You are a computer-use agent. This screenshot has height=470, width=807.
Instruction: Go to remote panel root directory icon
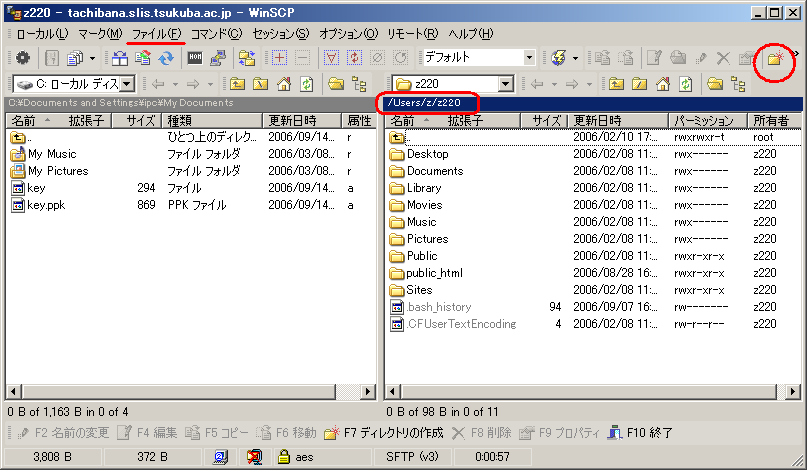[639, 83]
